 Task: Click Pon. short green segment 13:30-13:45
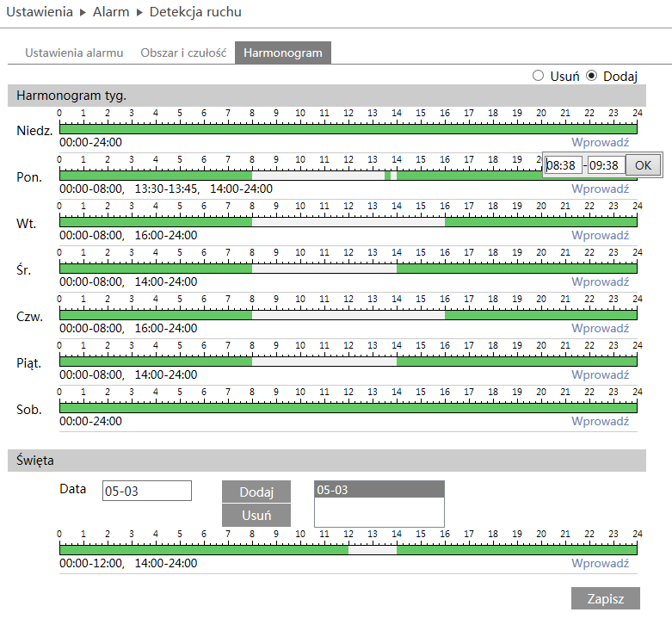coord(387,176)
